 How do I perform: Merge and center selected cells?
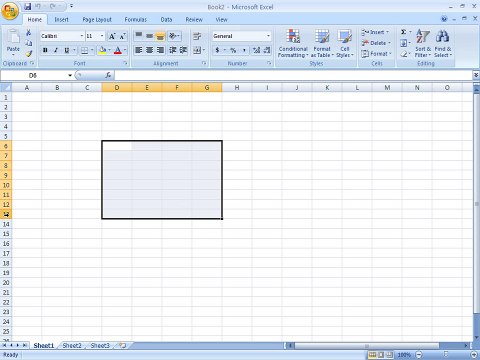[x=197, y=50]
